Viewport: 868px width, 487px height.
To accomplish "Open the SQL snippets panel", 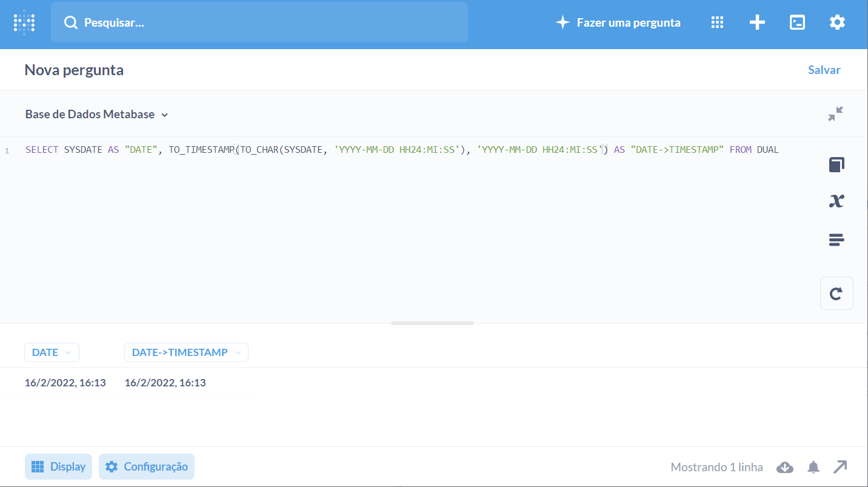I will [836, 240].
